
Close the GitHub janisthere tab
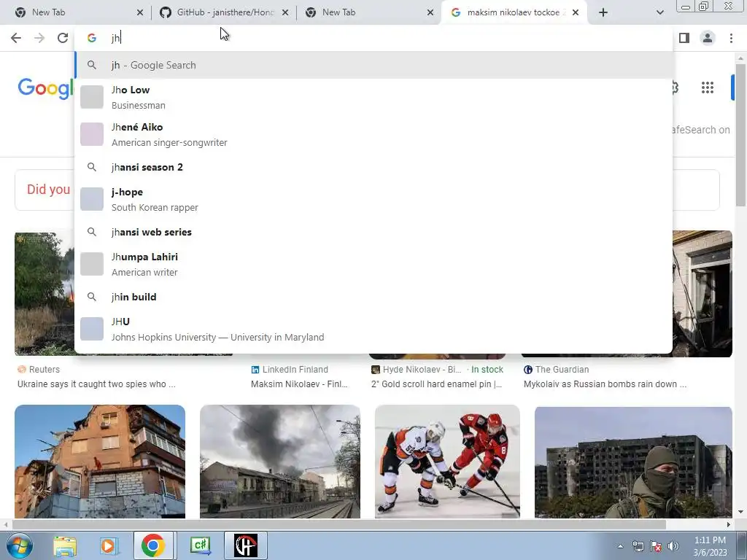point(285,12)
